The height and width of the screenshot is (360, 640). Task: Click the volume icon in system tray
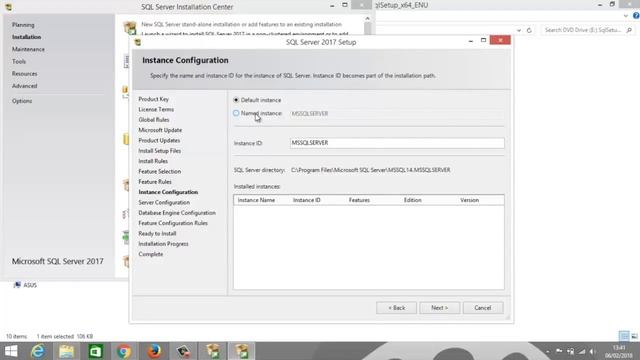[593, 351]
